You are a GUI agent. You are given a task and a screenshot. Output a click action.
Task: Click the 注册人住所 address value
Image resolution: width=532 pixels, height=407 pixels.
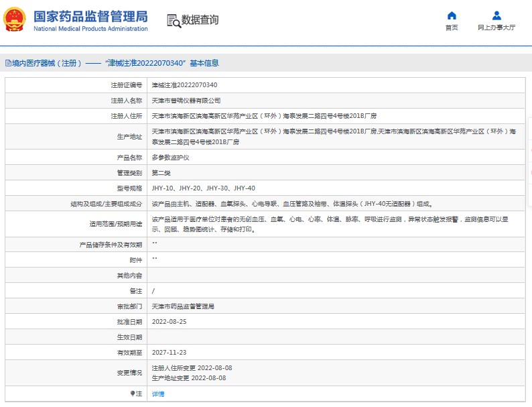[264, 116]
